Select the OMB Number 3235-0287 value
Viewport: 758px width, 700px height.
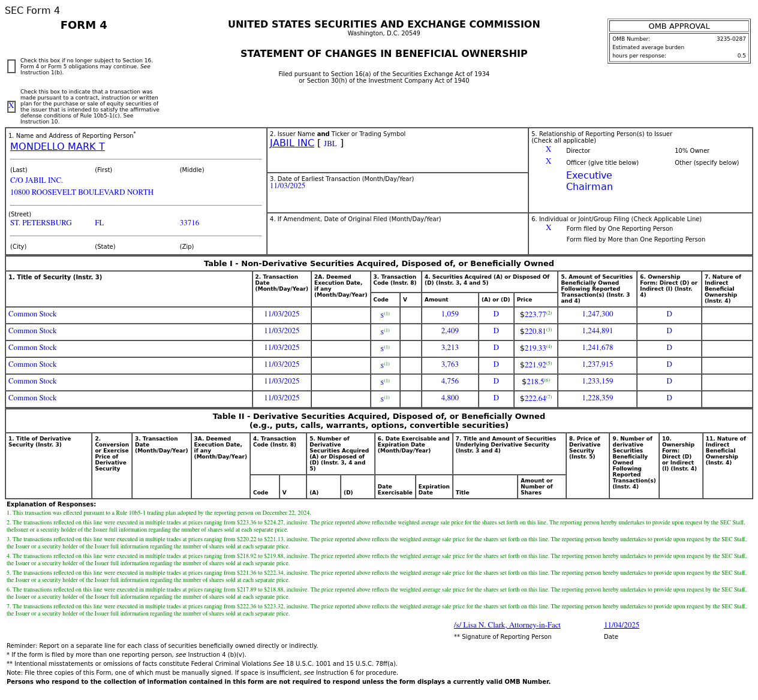tap(730, 39)
